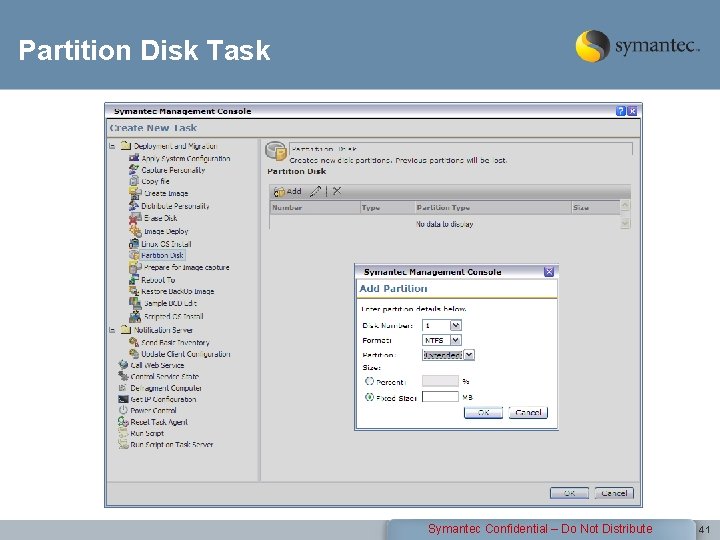Collapse the Deployment and Migration folder
The width and height of the screenshot is (720, 540).
(x=112, y=146)
